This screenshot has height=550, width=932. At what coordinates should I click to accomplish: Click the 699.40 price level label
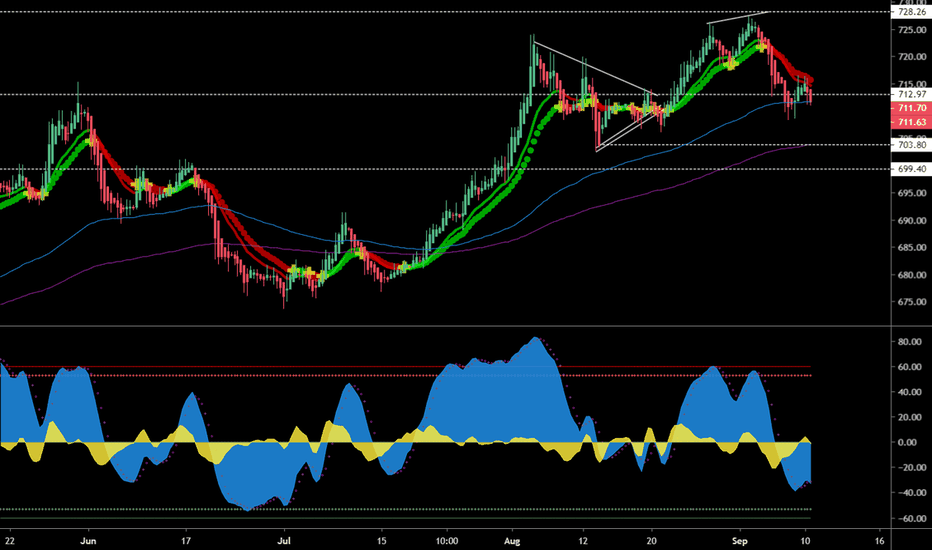911,169
